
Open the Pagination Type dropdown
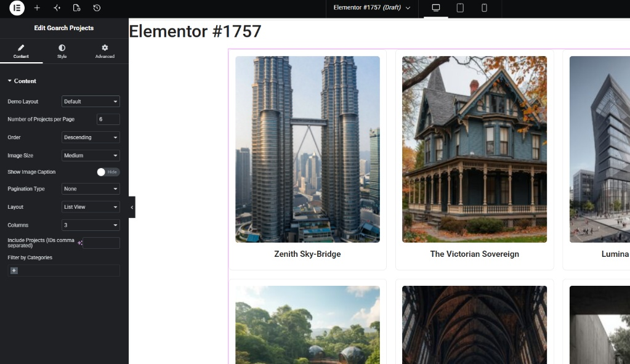[91, 189]
